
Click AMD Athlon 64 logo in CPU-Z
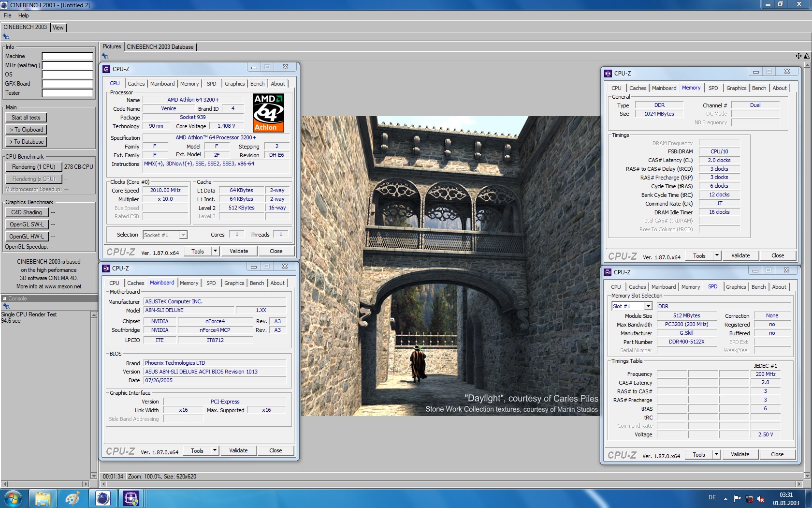click(268, 113)
